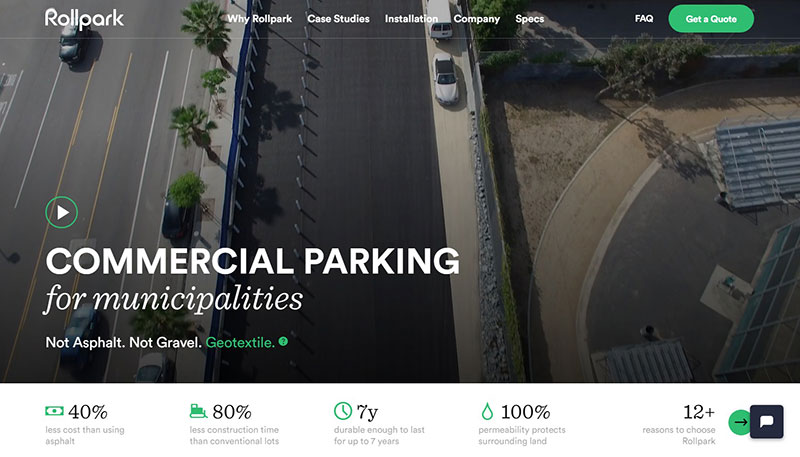Click the question mark help icon beside Geotextile

[x=283, y=342]
